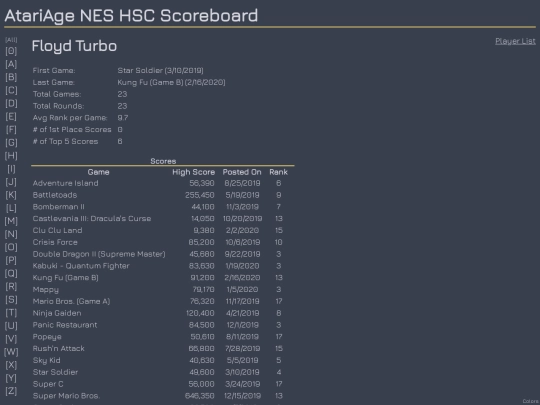The width and height of the screenshot is (540, 405).
Task: Select the Crisis Force game entry
Action: click(55, 242)
